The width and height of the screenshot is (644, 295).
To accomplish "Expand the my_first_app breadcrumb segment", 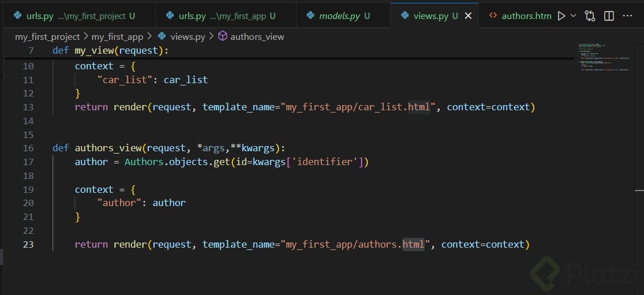I will click(x=117, y=36).
